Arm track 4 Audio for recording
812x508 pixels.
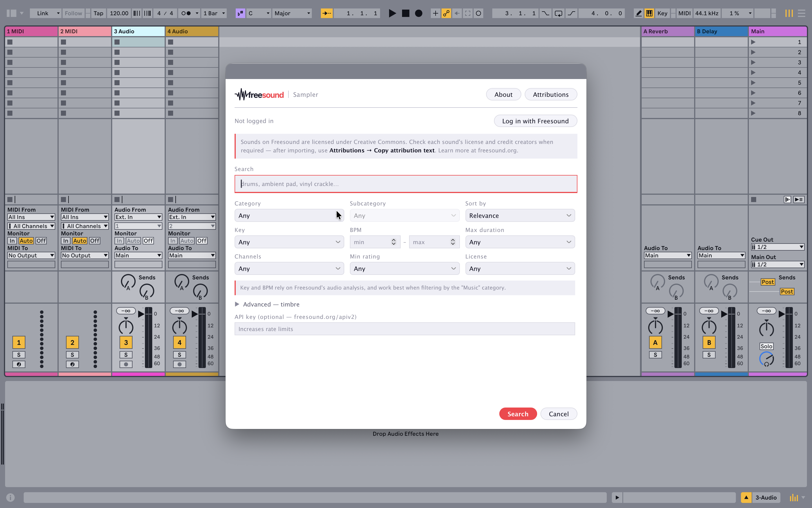click(x=180, y=364)
